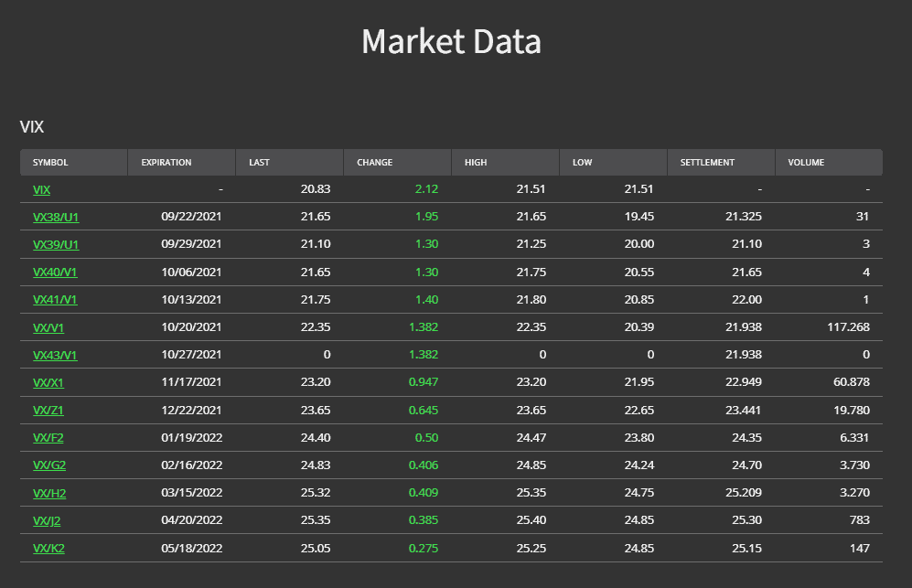
Task: Sort the table by VOLUME column
Action: (805, 162)
